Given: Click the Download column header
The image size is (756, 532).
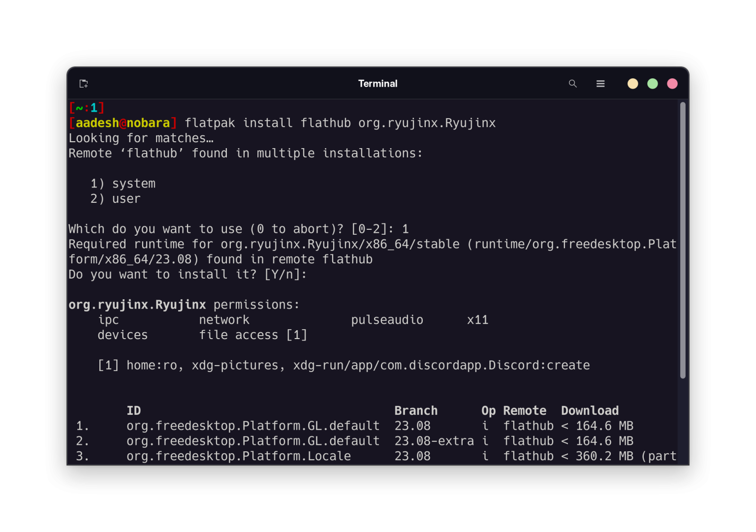Looking at the screenshot, I should click(589, 410).
